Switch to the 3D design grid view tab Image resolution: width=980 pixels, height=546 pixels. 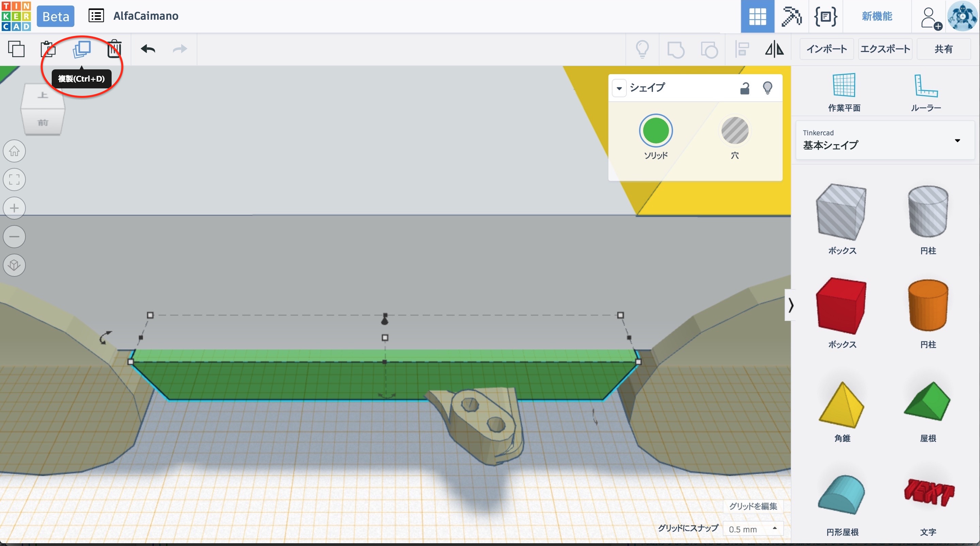pos(757,16)
